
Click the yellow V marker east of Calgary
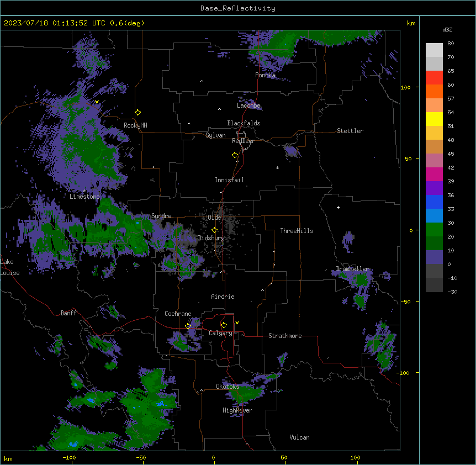pyautogui.click(x=237, y=323)
